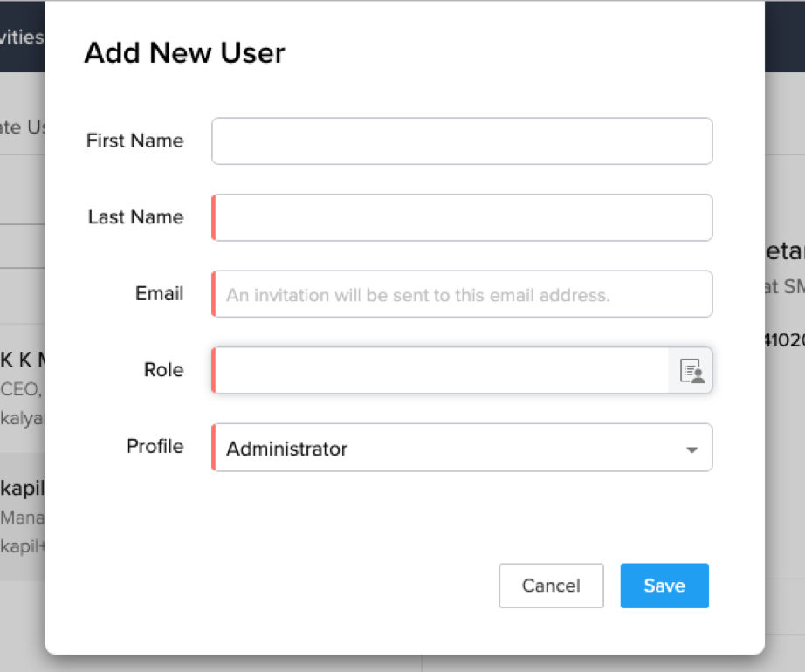Click the Profile field label
Viewport: 805px width, 672px height.
pyautogui.click(x=155, y=446)
